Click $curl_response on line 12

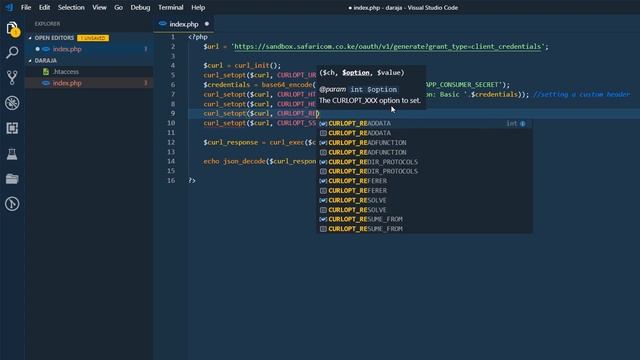click(231, 142)
